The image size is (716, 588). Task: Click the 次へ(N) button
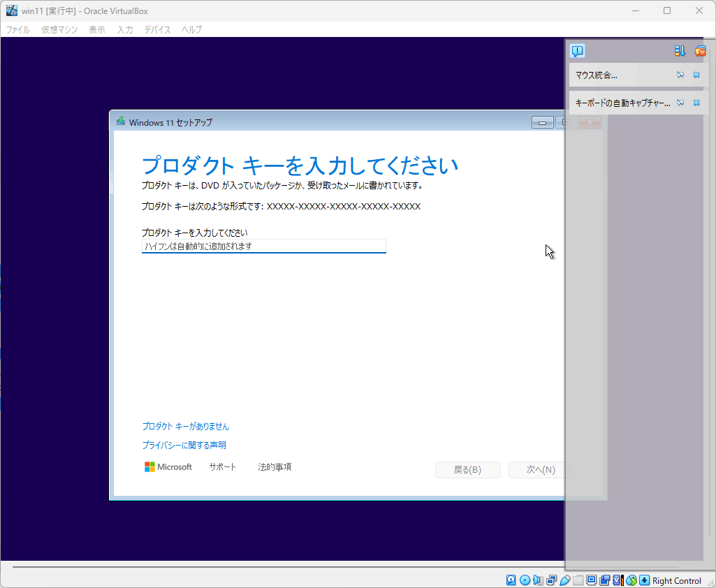[x=541, y=470]
